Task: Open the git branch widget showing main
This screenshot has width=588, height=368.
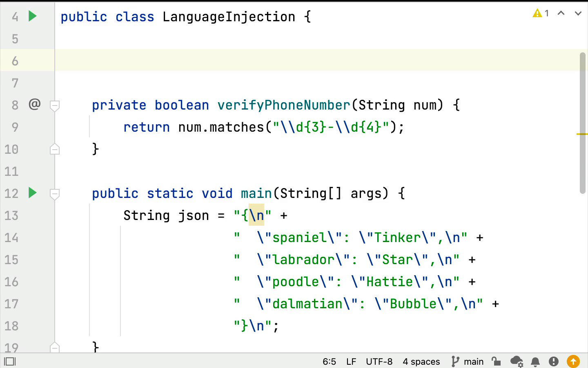Action: (468, 361)
